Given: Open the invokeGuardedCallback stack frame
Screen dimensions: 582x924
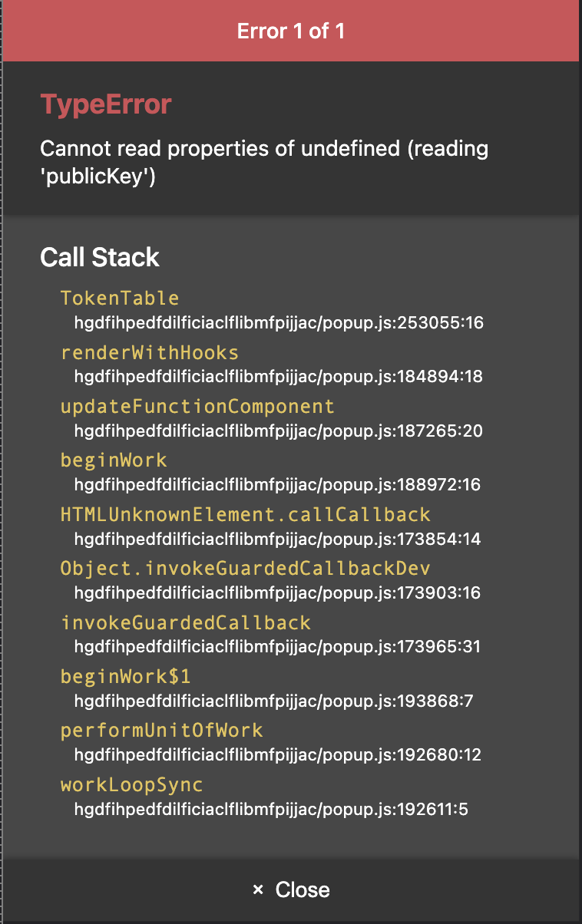Looking at the screenshot, I should (x=184, y=623).
